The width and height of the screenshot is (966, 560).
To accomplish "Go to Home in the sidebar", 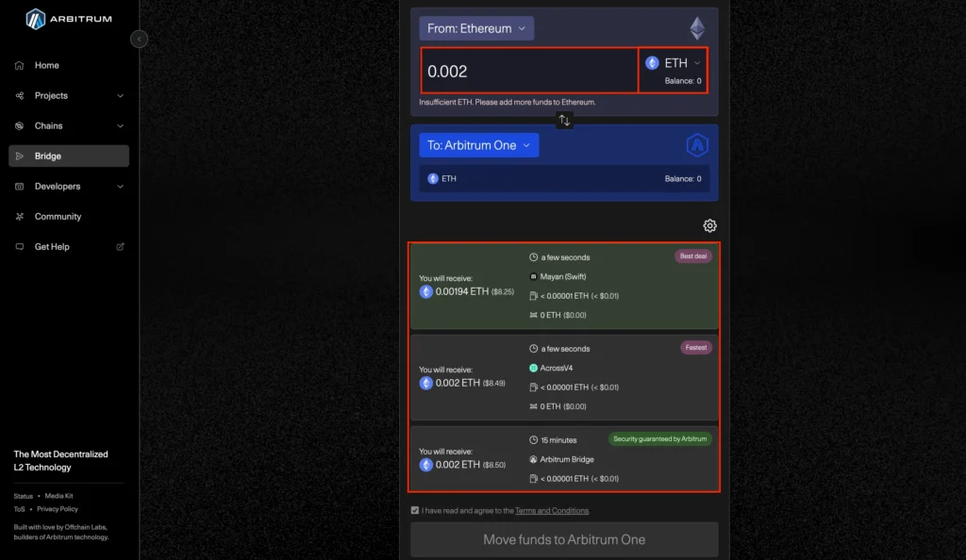I will click(x=69, y=65).
